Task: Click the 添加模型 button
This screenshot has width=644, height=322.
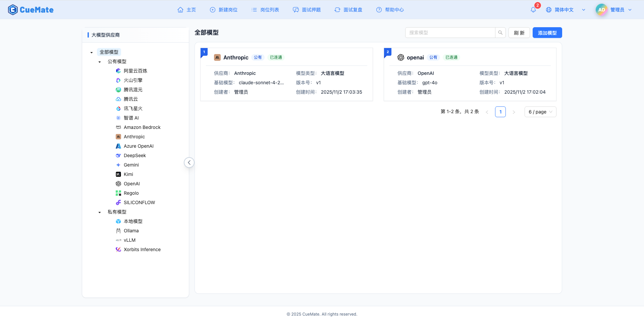Action: pyautogui.click(x=547, y=33)
